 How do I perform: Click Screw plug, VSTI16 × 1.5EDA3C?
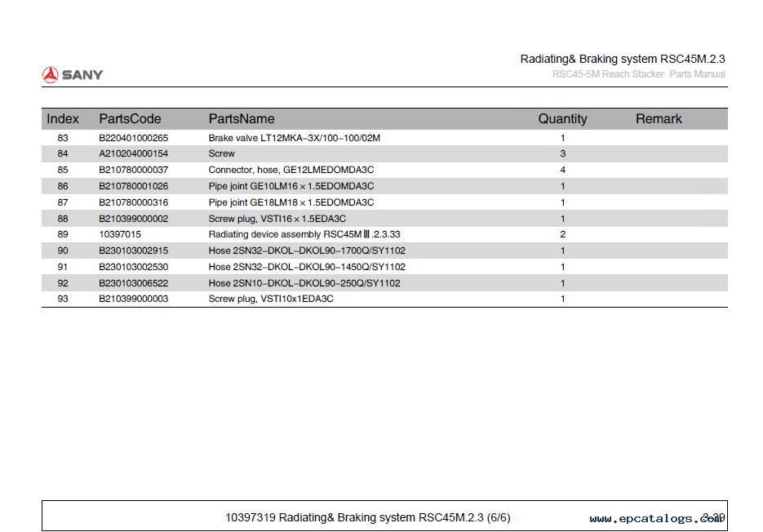(277, 219)
